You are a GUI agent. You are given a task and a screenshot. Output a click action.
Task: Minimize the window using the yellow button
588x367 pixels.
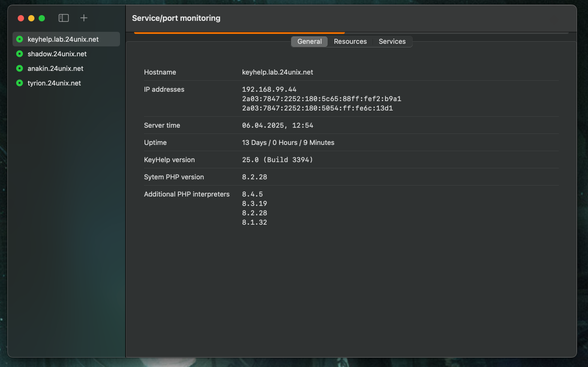(31, 18)
